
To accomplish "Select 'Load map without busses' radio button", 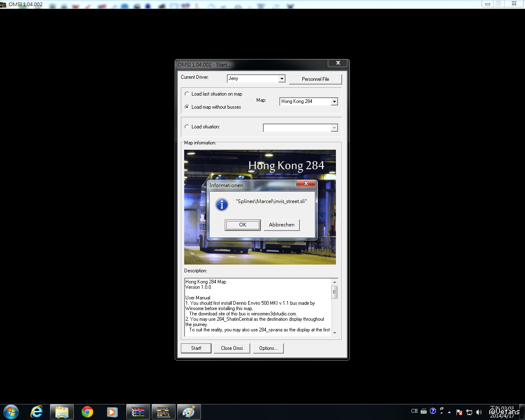I will click(x=187, y=107).
